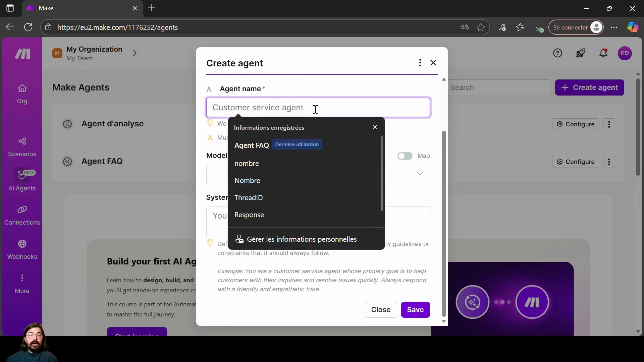The height and width of the screenshot is (362, 644).
Task: Close the Create agent dialog with X
Action: (x=433, y=63)
